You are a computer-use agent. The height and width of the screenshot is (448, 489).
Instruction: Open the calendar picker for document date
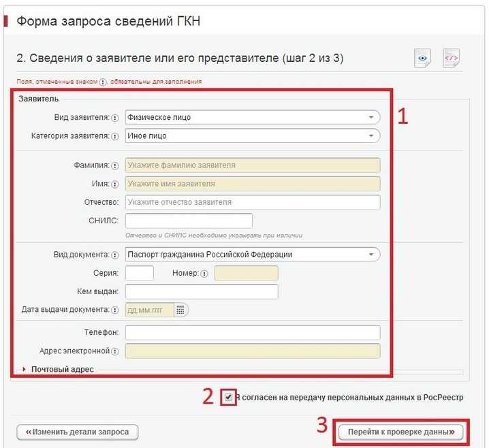click(x=180, y=310)
